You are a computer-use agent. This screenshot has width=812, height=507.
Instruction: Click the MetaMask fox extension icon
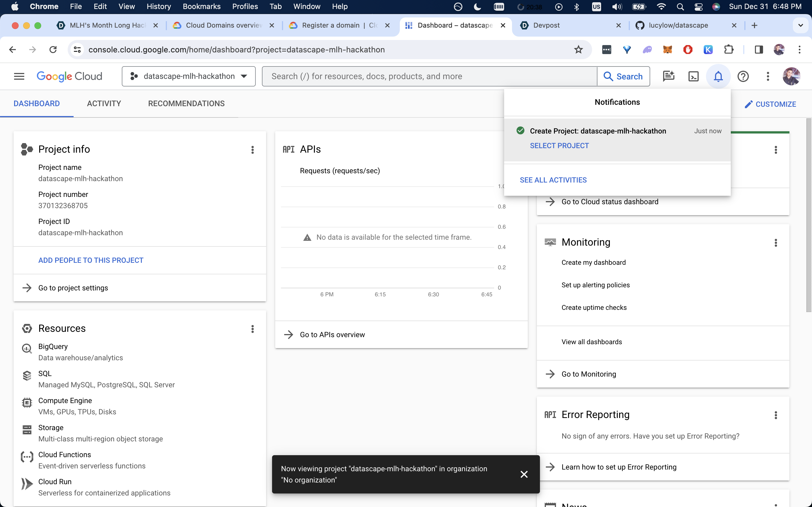pyautogui.click(x=667, y=50)
